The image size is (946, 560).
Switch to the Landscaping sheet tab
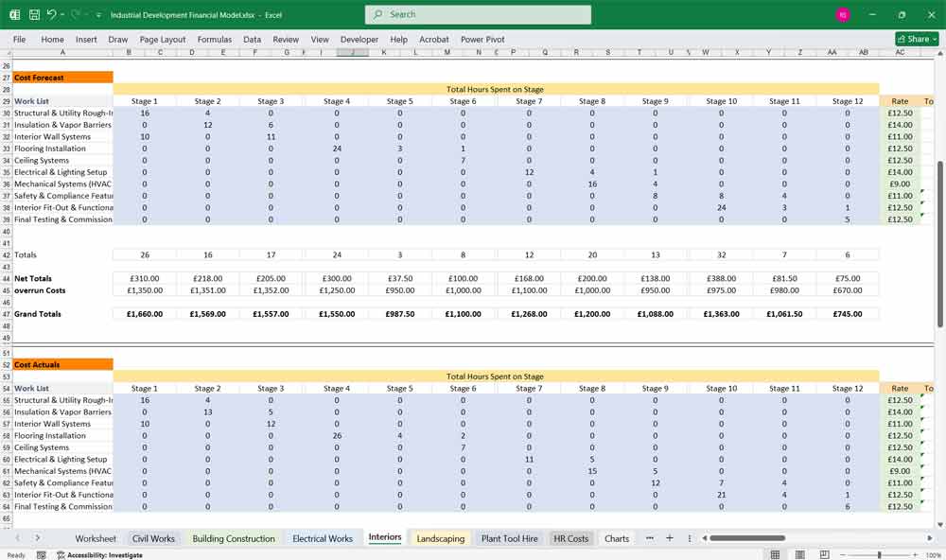point(441,537)
